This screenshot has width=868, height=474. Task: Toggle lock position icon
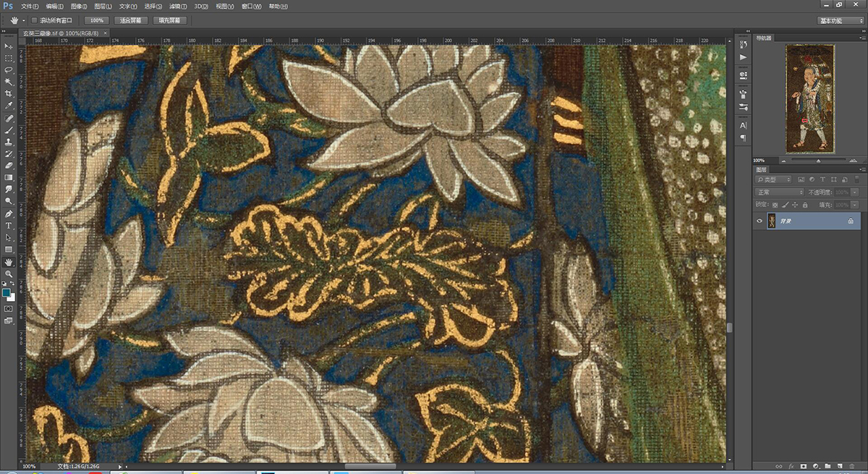(794, 206)
